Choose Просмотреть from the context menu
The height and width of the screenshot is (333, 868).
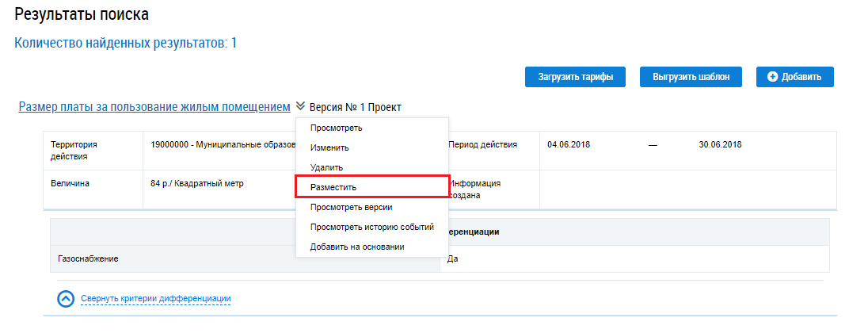pos(337,128)
